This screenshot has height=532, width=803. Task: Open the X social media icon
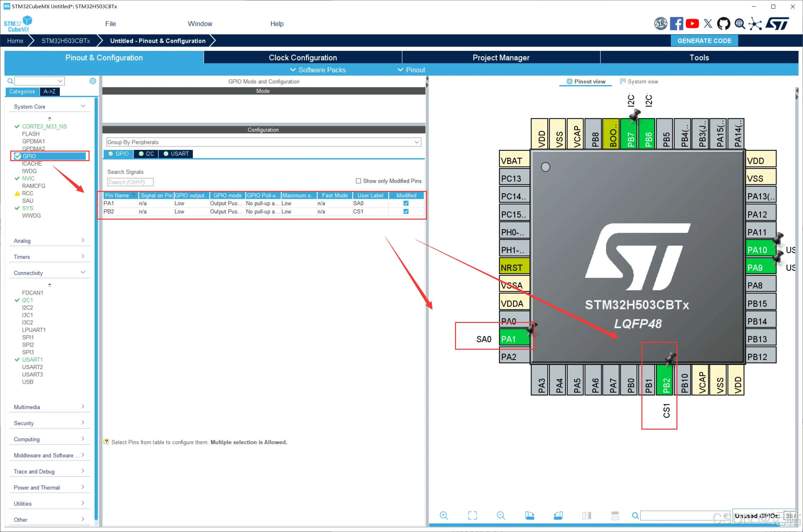click(708, 24)
